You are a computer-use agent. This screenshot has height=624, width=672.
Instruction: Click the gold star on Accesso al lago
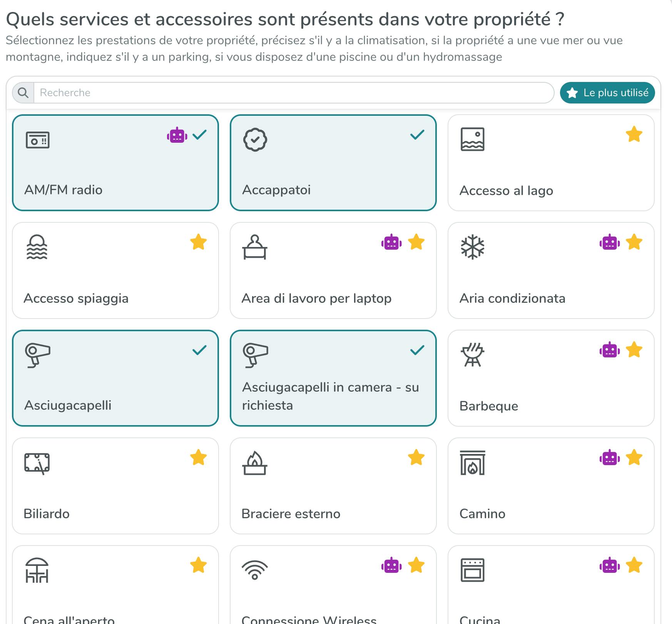click(634, 135)
